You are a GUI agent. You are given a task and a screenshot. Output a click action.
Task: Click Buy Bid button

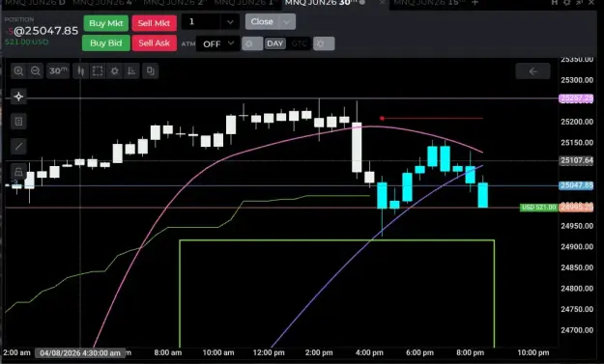click(106, 43)
